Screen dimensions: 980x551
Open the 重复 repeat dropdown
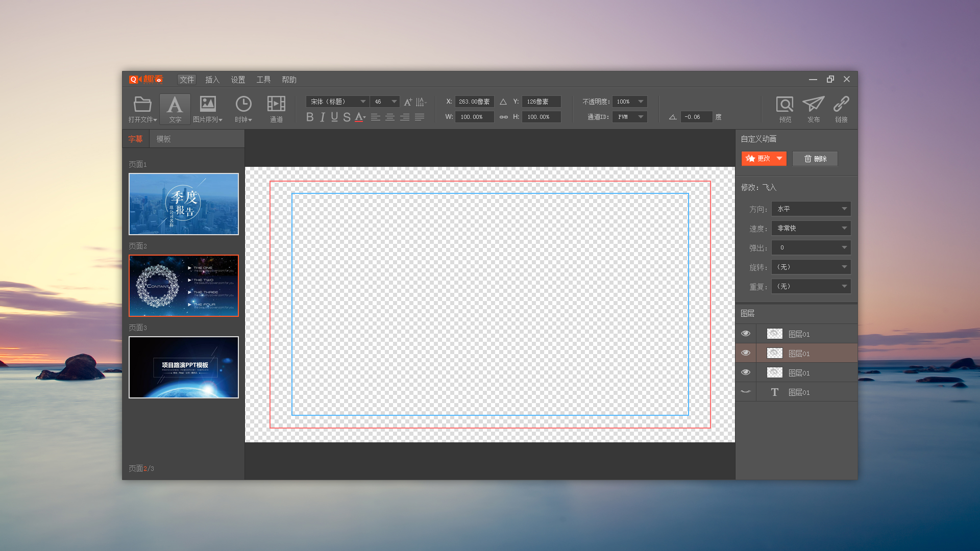(x=811, y=286)
